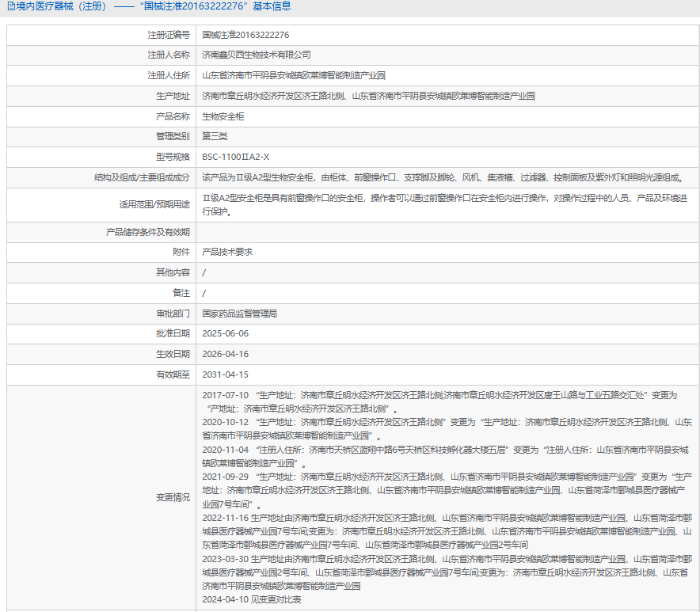Select approval date 2025-06-06
The height and width of the screenshot is (612, 700).
226,334
